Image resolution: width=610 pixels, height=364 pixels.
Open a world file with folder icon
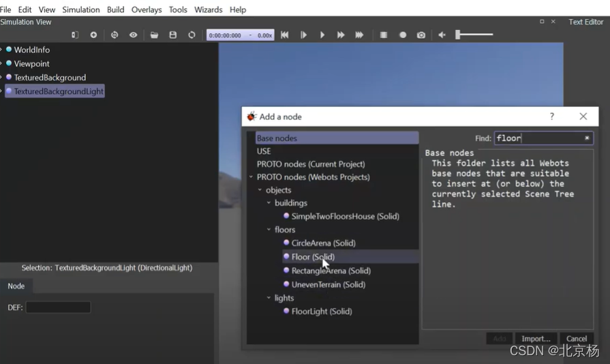pos(155,35)
